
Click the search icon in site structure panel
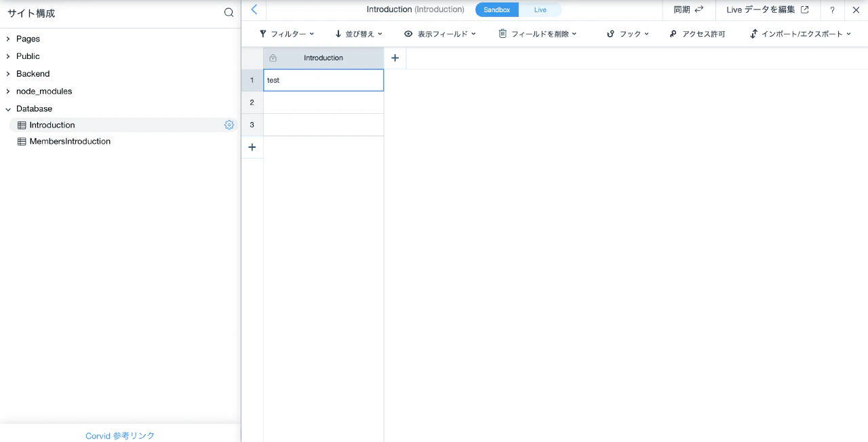point(229,13)
